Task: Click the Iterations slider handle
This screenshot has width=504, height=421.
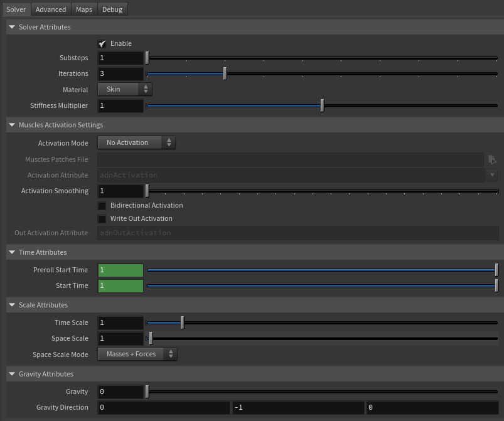Action: point(225,73)
